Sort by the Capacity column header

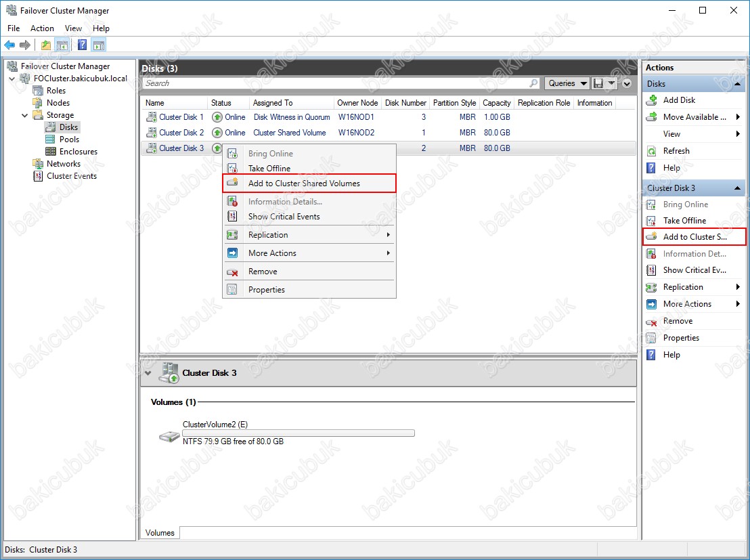point(496,103)
